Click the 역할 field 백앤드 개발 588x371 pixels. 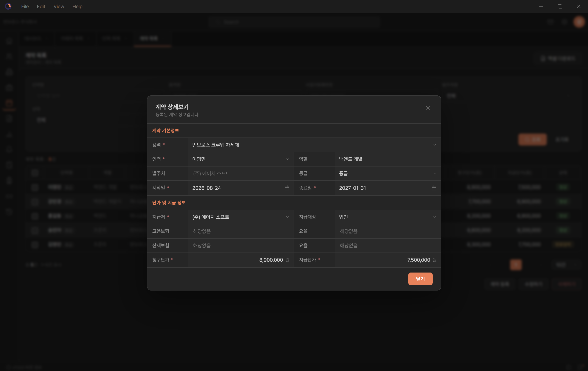tap(388, 159)
